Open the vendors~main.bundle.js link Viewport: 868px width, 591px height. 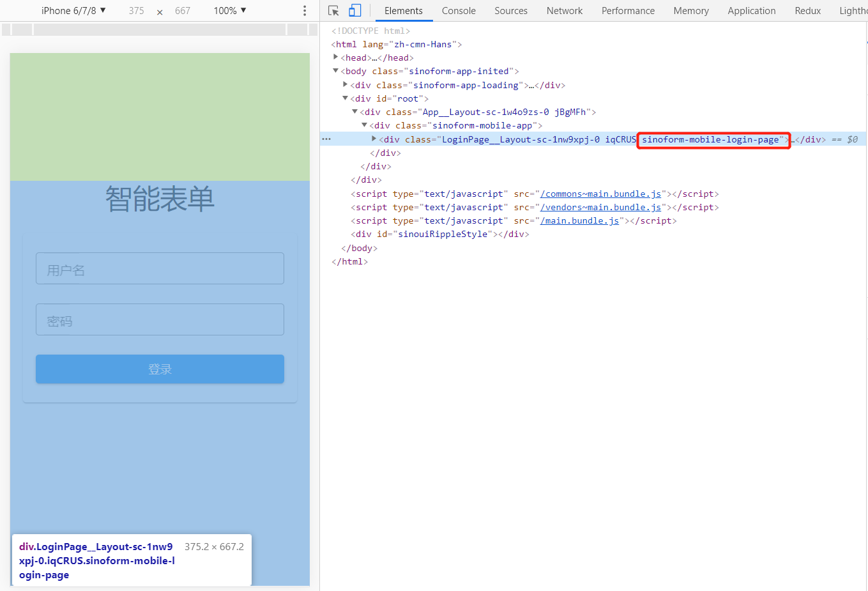point(600,207)
